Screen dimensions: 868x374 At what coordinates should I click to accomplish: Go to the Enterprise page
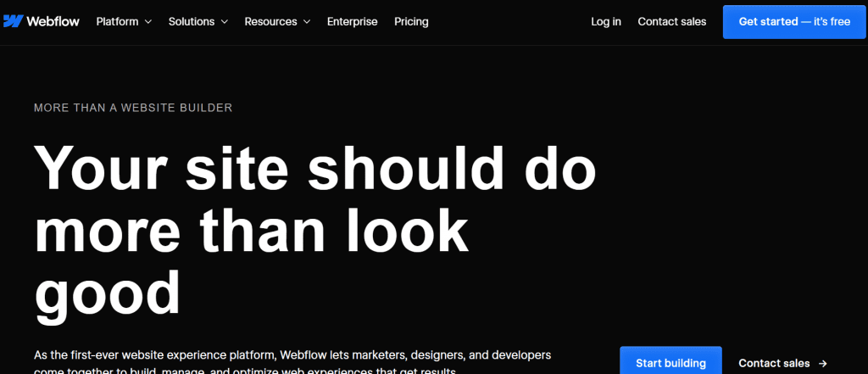[x=352, y=21]
